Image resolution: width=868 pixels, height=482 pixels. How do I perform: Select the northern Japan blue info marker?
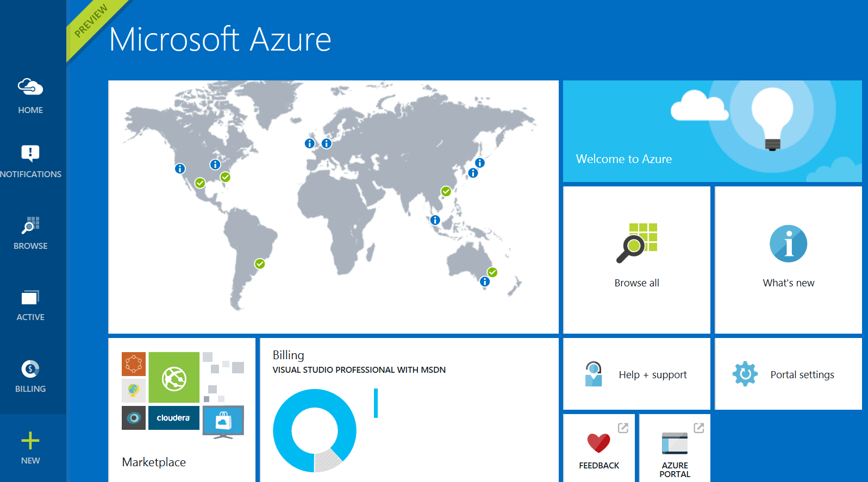pyautogui.click(x=480, y=162)
